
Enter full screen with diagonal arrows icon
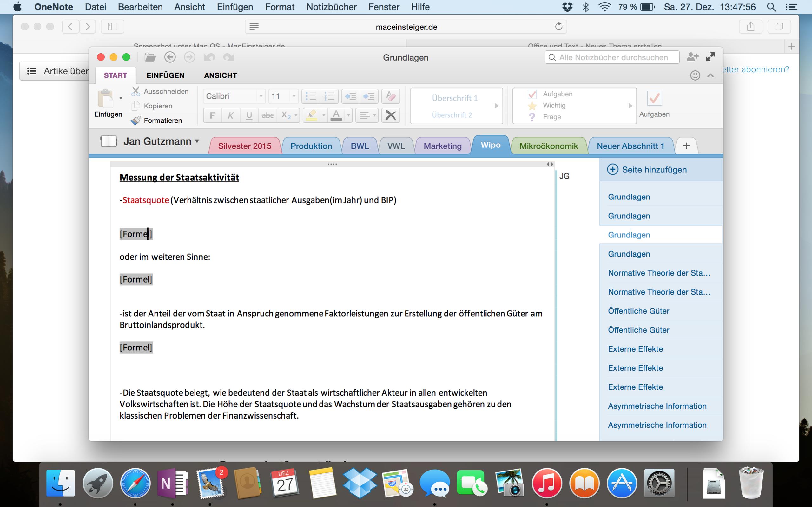(x=710, y=57)
